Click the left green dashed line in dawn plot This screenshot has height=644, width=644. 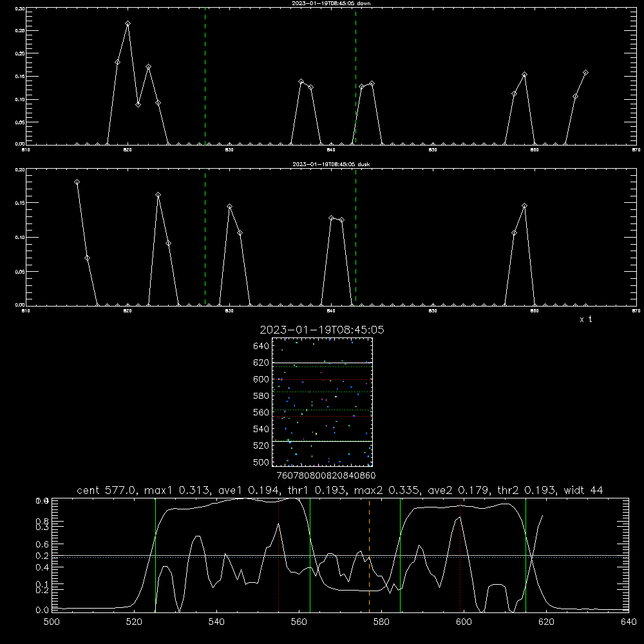click(205, 76)
